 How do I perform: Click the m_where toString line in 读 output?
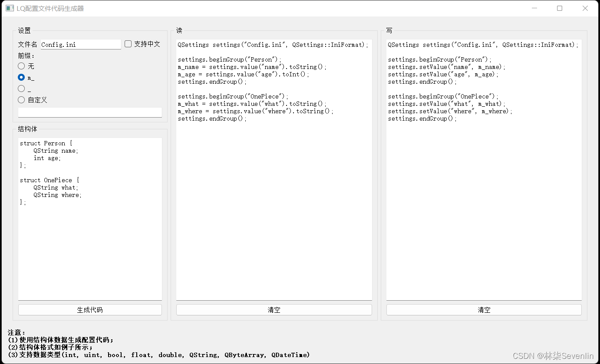coord(256,111)
